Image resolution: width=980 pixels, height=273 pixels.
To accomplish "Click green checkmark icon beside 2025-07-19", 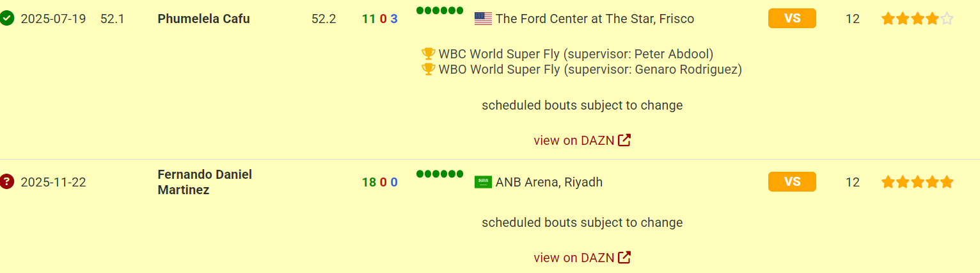I will (7, 19).
